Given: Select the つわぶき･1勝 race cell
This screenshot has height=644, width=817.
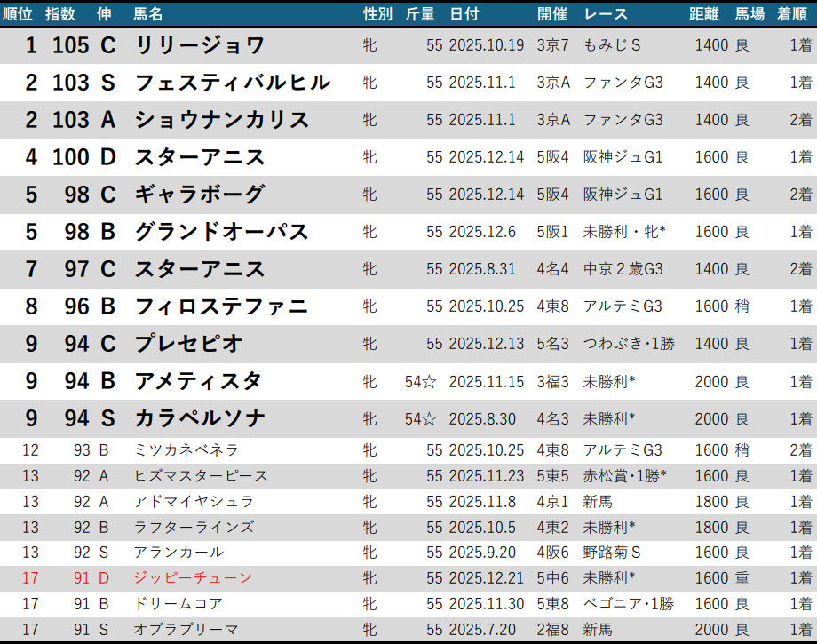Looking at the screenshot, I should pos(629,344).
